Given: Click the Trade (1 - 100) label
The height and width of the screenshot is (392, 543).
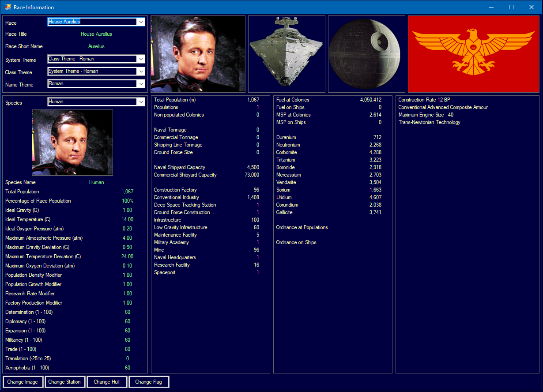Looking at the screenshot, I should coord(21,349).
